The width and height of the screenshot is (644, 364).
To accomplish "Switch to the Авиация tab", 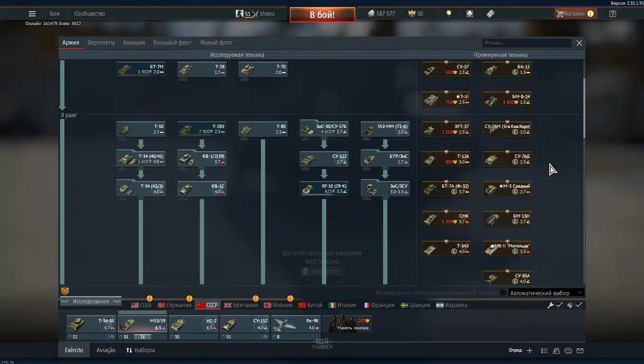I will coord(134,43).
